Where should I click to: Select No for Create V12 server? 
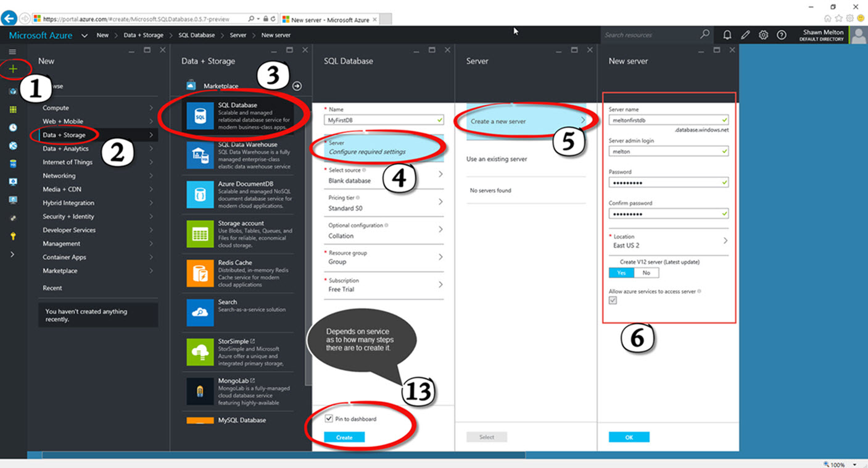[647, 272]
